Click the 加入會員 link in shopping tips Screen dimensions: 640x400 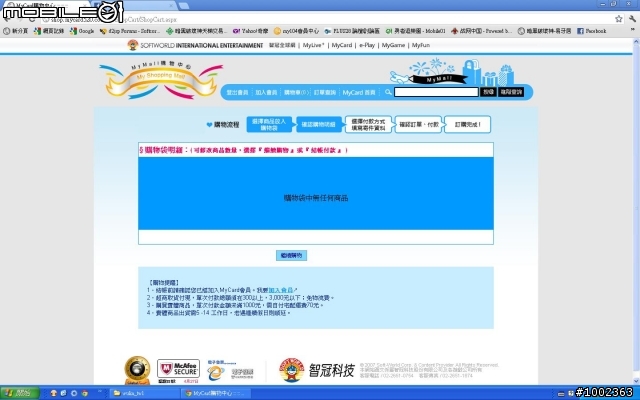280,290
